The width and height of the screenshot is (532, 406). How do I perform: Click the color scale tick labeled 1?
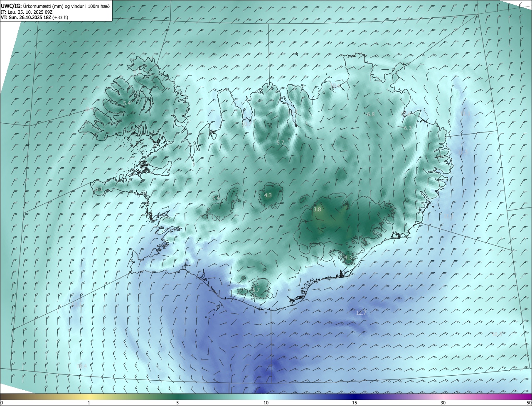tap(89, 403)
